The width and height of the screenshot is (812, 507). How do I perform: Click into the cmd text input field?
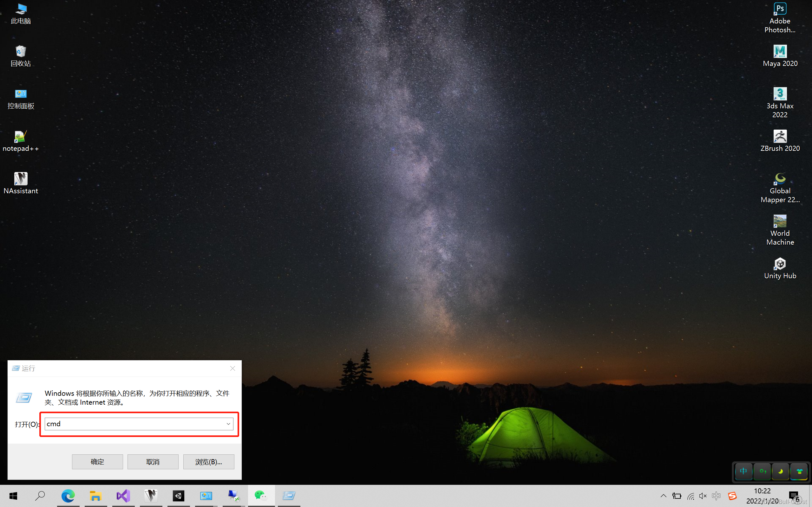134,424
